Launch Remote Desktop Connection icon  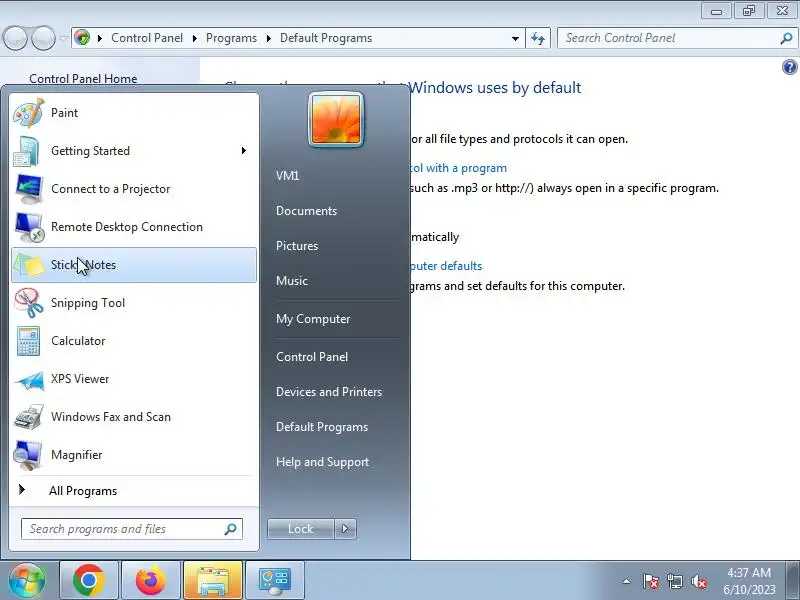tap(29, 227)
